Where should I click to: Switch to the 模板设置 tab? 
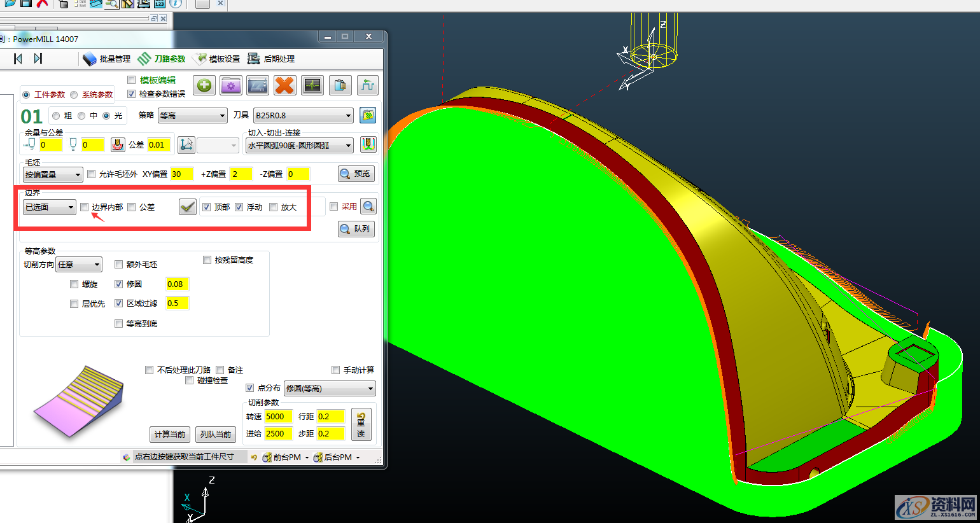pyautogui.click(x=218, y=59)
